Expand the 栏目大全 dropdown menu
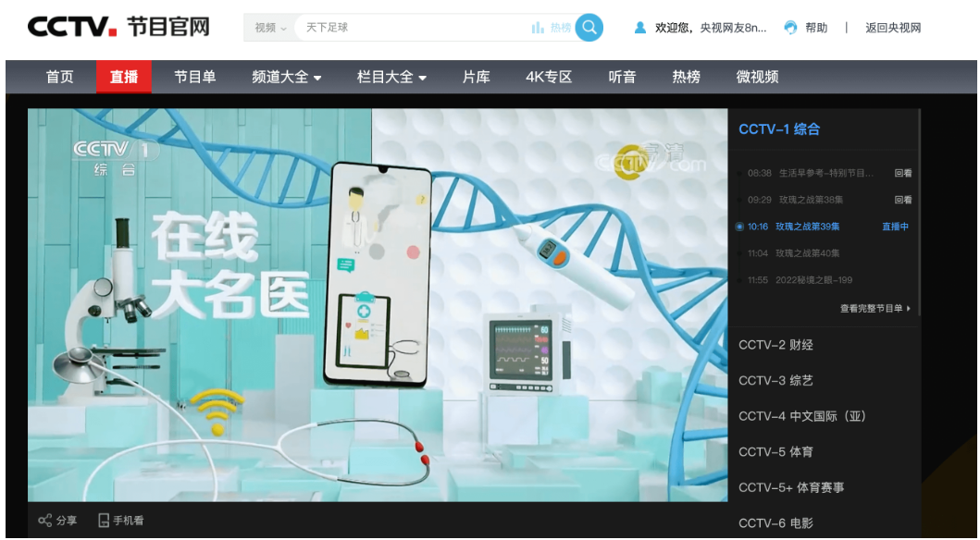This screenshot has width=980, height=540. pos(391,77)
